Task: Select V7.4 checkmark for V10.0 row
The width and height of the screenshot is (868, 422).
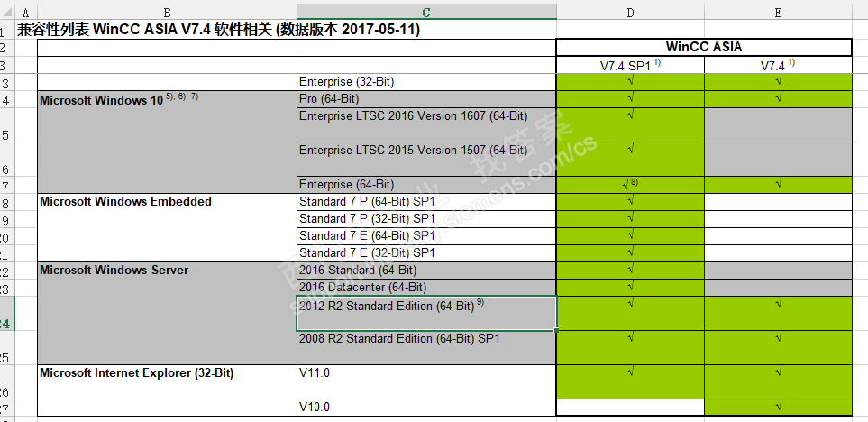Action: coord(778,407)
